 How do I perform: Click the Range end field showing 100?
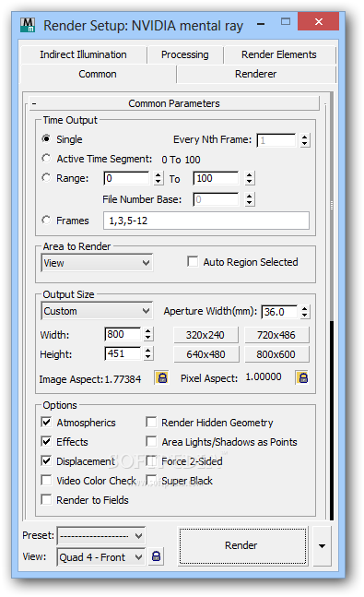coord(217,178)
